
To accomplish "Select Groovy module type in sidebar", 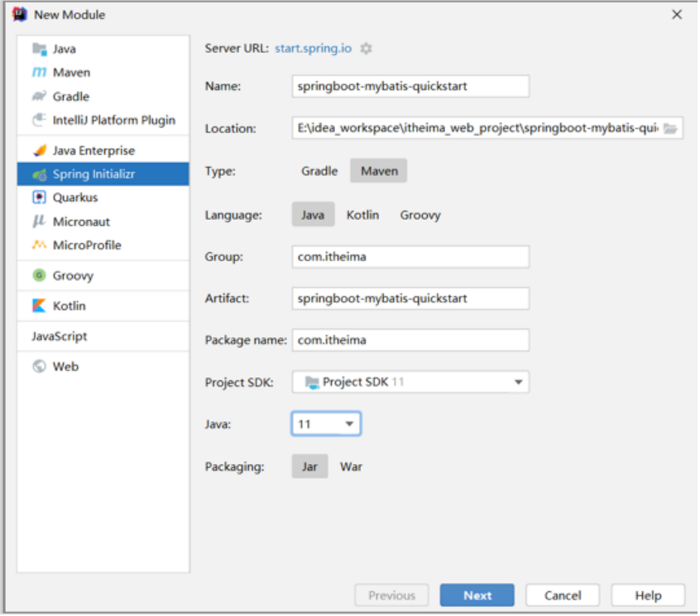I will coord(103,275).
